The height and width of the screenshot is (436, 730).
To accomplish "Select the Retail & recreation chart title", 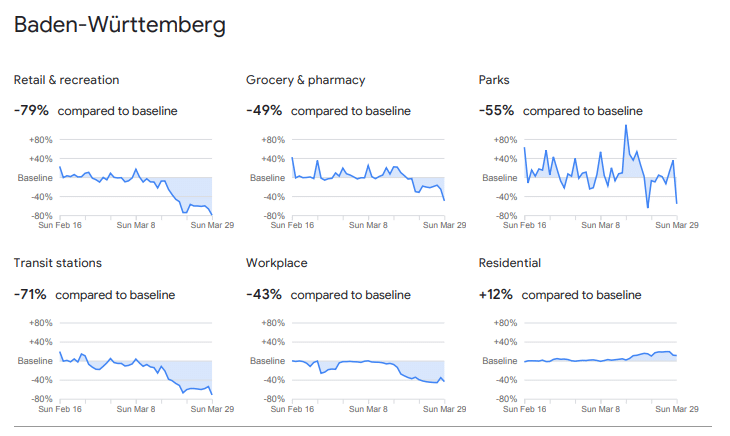I will click(67, 80).
